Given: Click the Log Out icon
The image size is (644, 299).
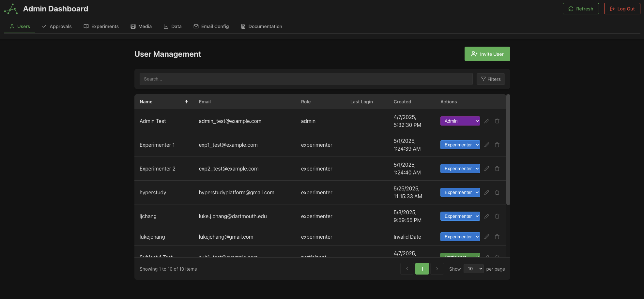Looking at the screenshot, I should [612, 8].
